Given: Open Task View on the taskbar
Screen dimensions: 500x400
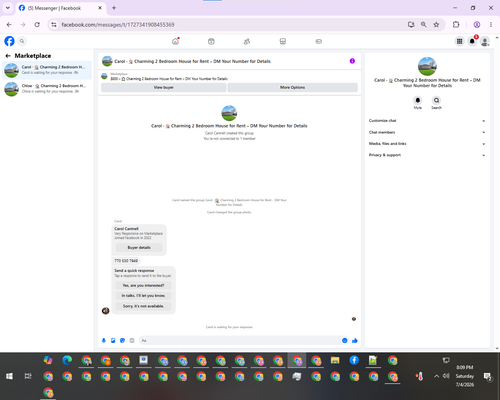Looking at the screenshot, I should point(28,376).
